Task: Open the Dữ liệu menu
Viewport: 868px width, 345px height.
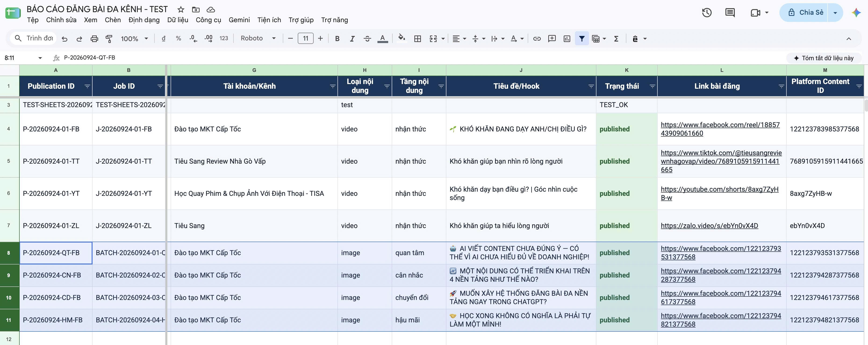Action: 178,20
